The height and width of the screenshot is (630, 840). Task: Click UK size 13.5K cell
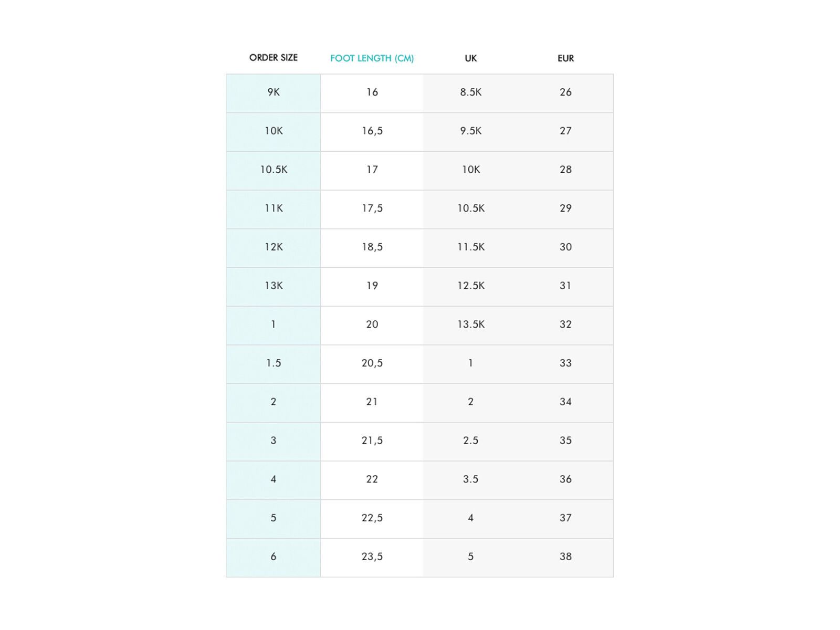tap(470, 324)
